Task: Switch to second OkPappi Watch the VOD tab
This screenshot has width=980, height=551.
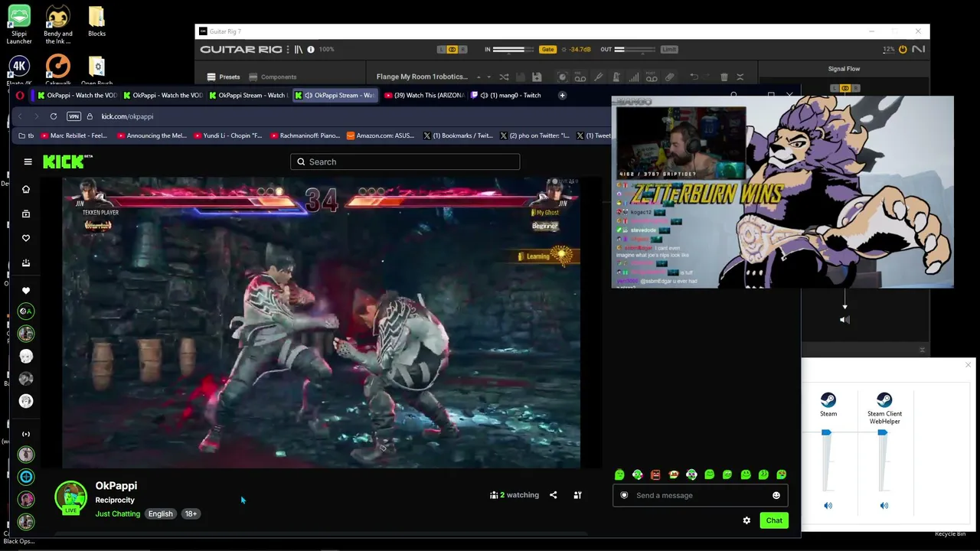Action: [162, 96]
